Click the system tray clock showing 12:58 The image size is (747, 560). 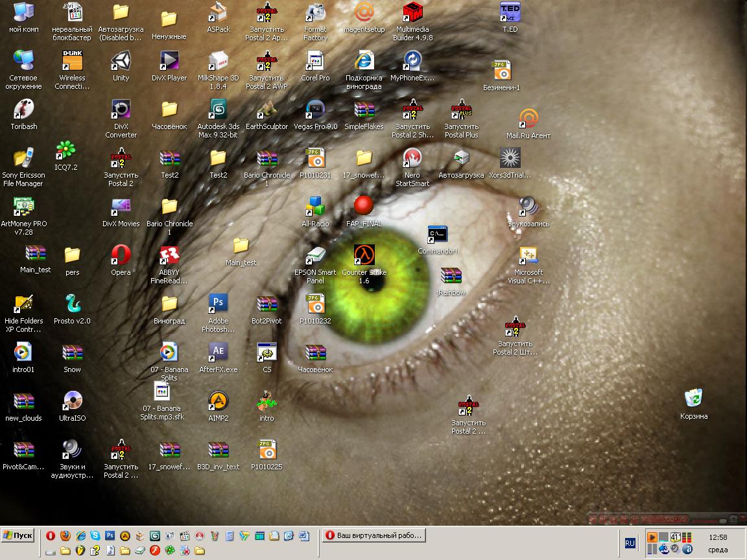click(718, 537)
